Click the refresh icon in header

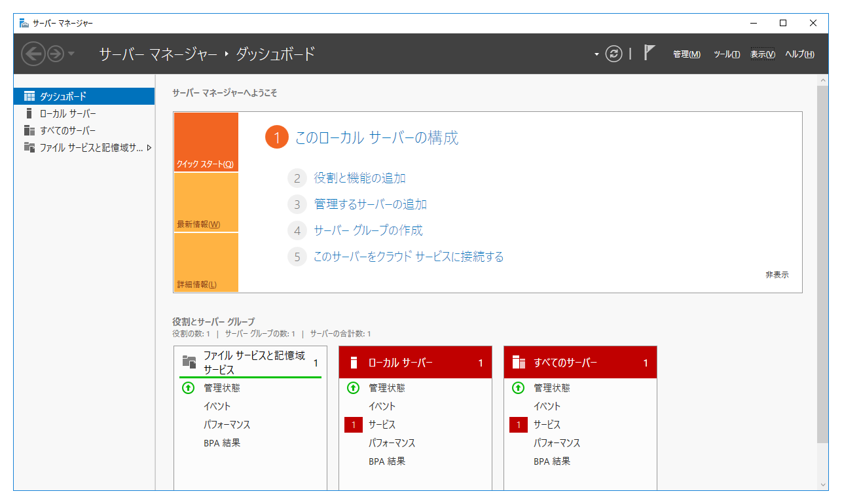pyautogui.click(x=613, y=54)
